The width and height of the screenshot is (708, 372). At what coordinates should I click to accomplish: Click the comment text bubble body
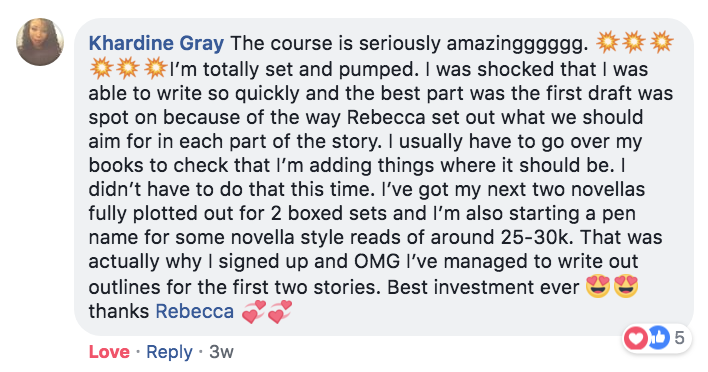coord(384,177)
